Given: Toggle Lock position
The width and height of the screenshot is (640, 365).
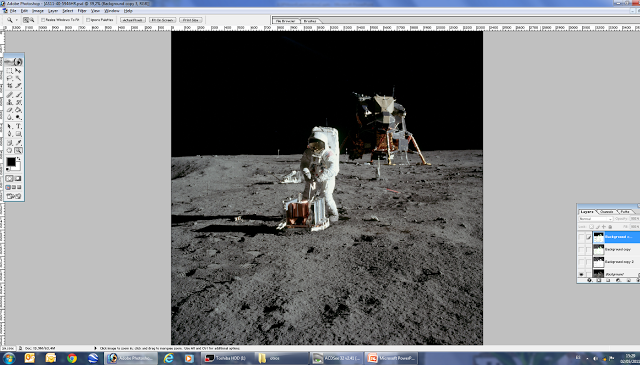Looking at the screenshot, I should tap(604, 227).
